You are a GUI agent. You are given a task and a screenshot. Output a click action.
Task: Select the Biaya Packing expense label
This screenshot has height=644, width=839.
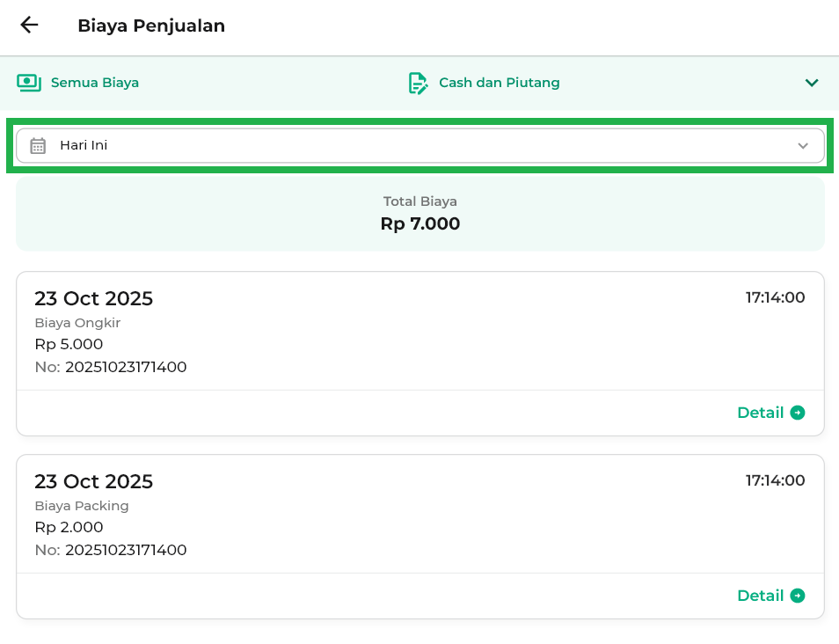[82, 506]
